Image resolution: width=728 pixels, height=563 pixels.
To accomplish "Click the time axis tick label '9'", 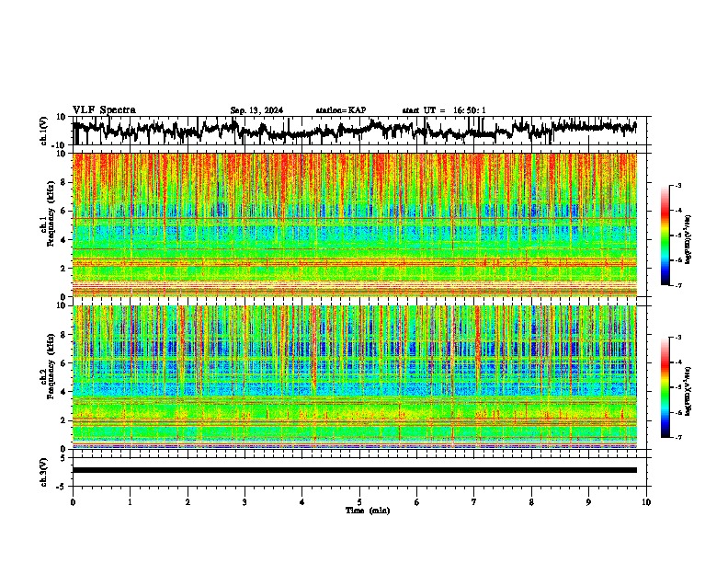I will pos(588,502).
